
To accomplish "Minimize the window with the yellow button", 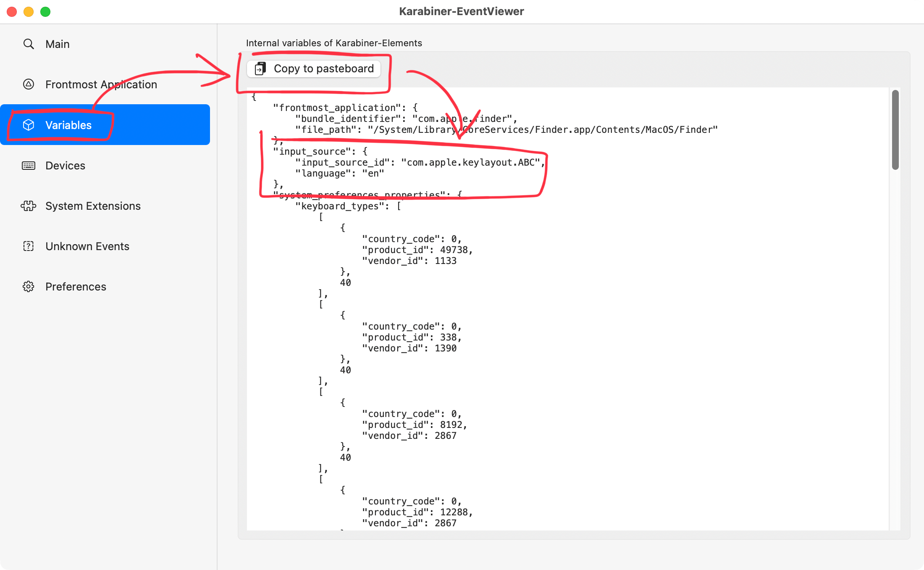I will coord(29,12).
